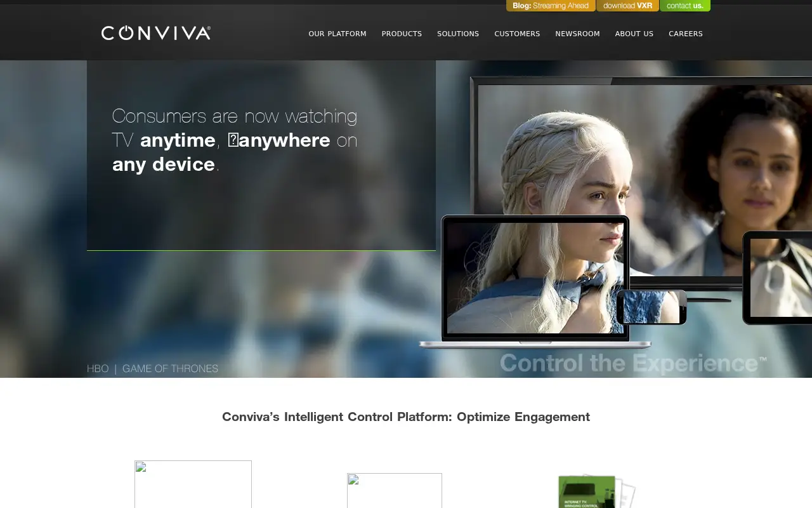Open the About Us menu
The width and height of the screenshot is (812, 508).
click(634, 34)
